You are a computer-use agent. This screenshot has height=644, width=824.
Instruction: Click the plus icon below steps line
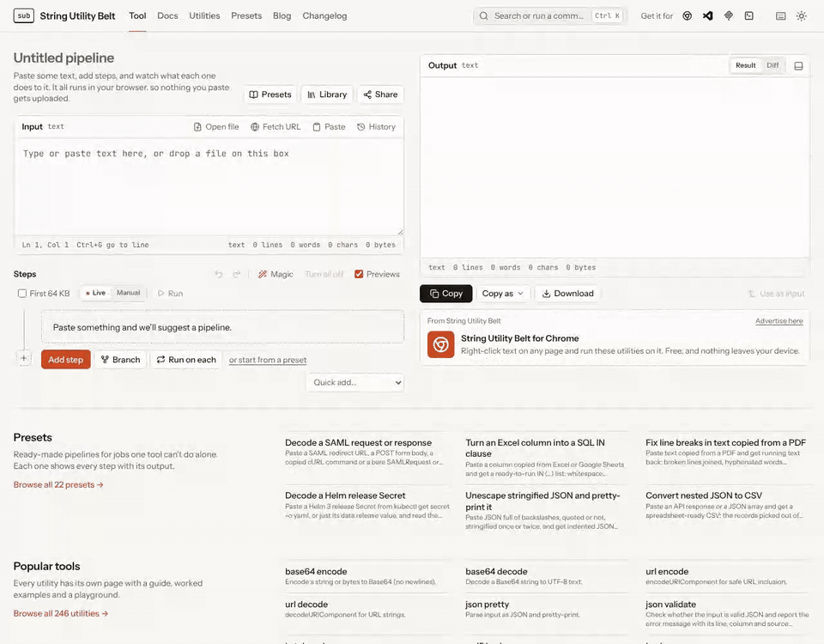point(24,358)
